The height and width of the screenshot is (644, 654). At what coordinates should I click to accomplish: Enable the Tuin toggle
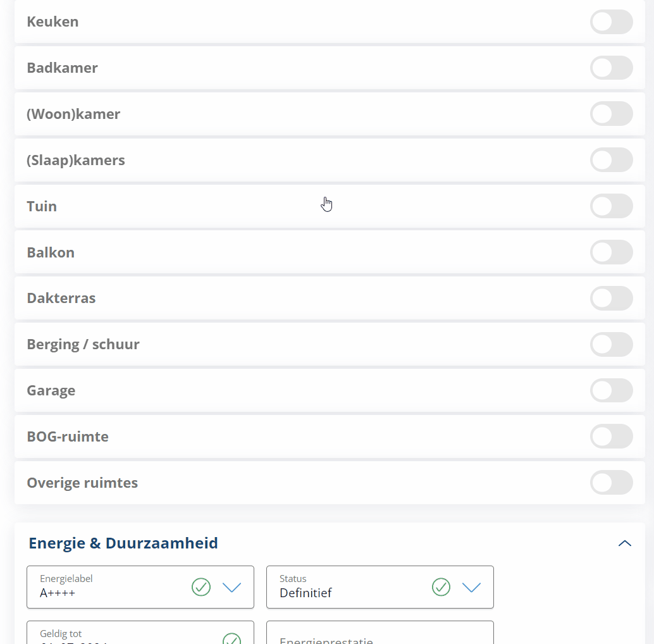point(611,206)
